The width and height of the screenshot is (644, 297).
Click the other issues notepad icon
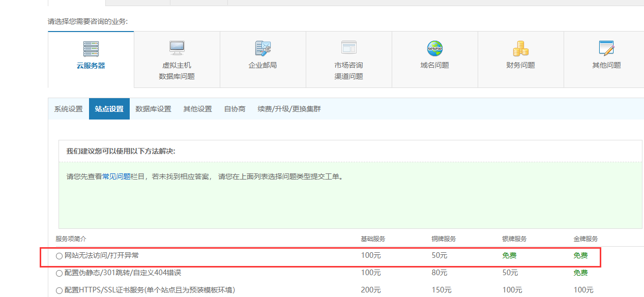pos(606,48)
